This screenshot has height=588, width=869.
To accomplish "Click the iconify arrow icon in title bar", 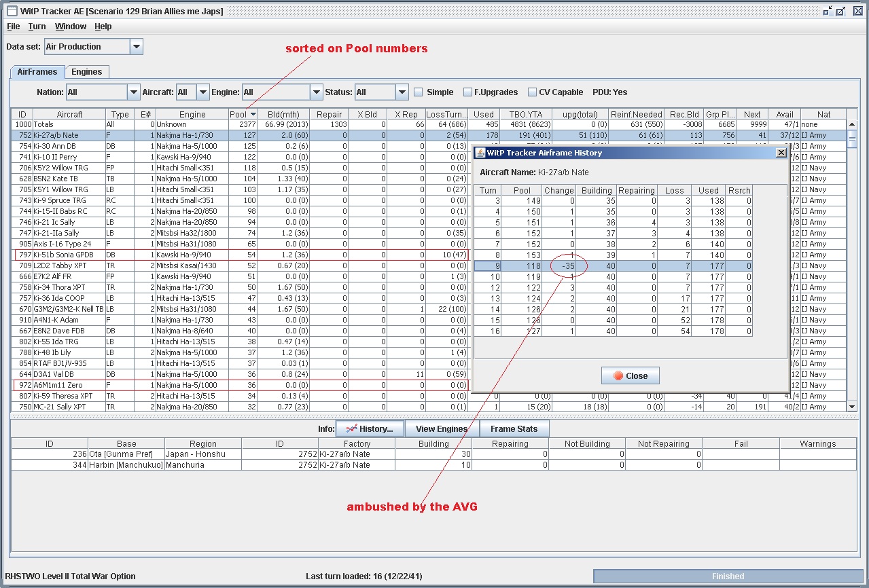I will pos(828,11).
